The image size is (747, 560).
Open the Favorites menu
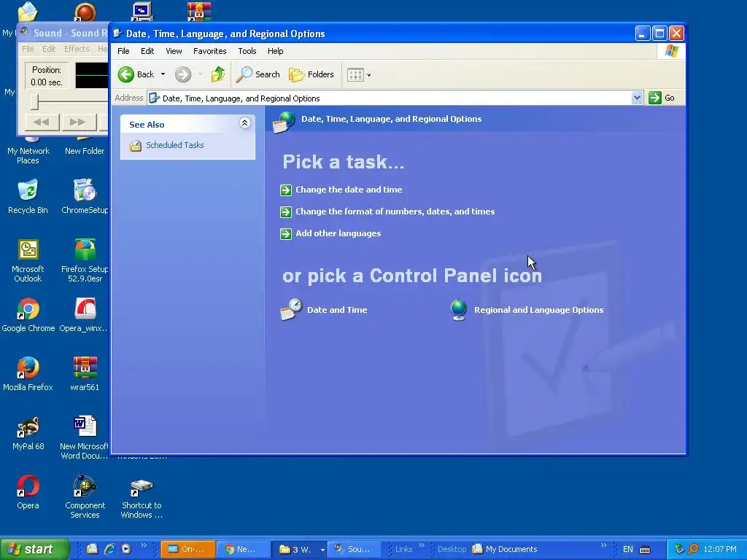[209, 51]
